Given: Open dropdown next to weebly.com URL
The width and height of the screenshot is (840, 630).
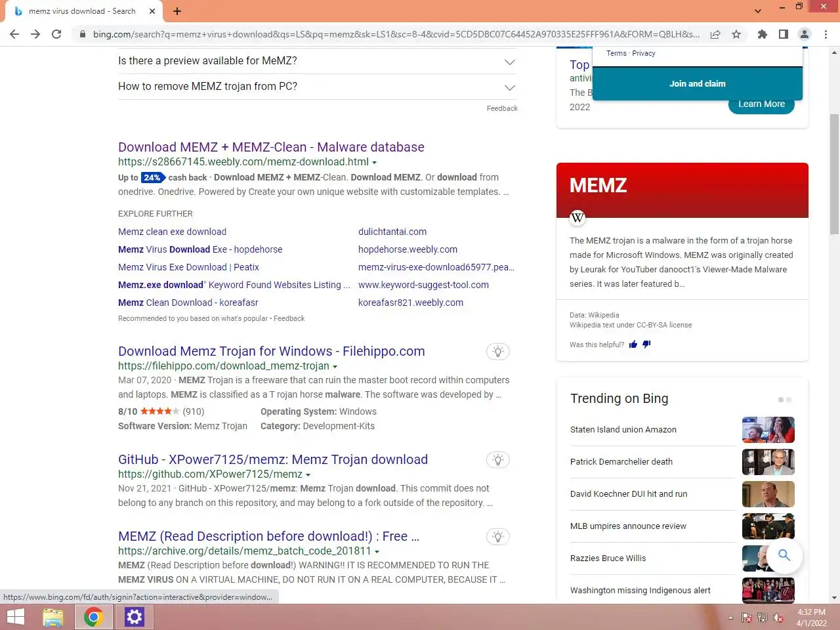Looking at the screenshot, I should tap(374, 162).
